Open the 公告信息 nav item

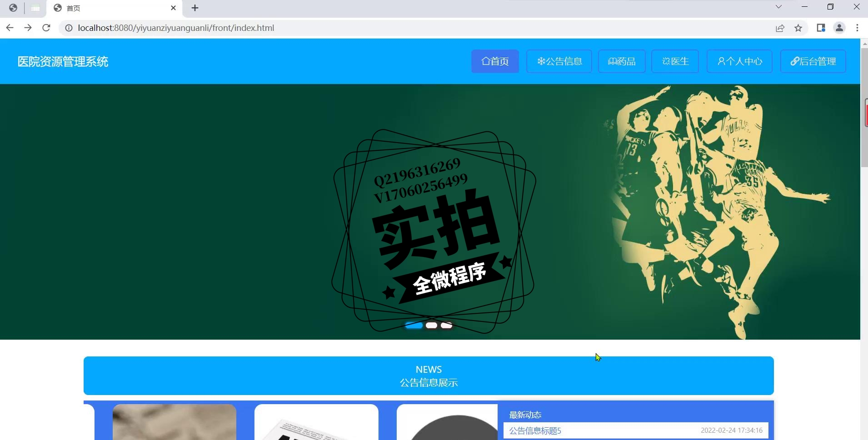point(559,61)
